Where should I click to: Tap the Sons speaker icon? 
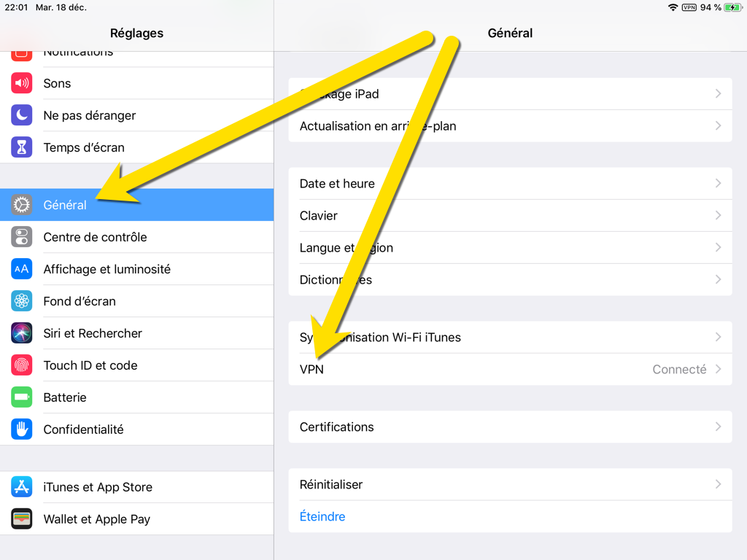22,83
